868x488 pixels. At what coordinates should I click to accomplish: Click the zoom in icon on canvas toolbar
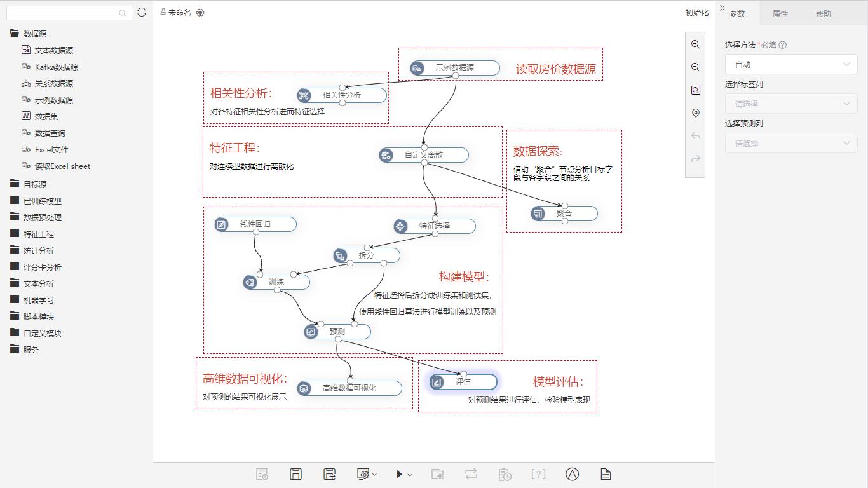695,44
